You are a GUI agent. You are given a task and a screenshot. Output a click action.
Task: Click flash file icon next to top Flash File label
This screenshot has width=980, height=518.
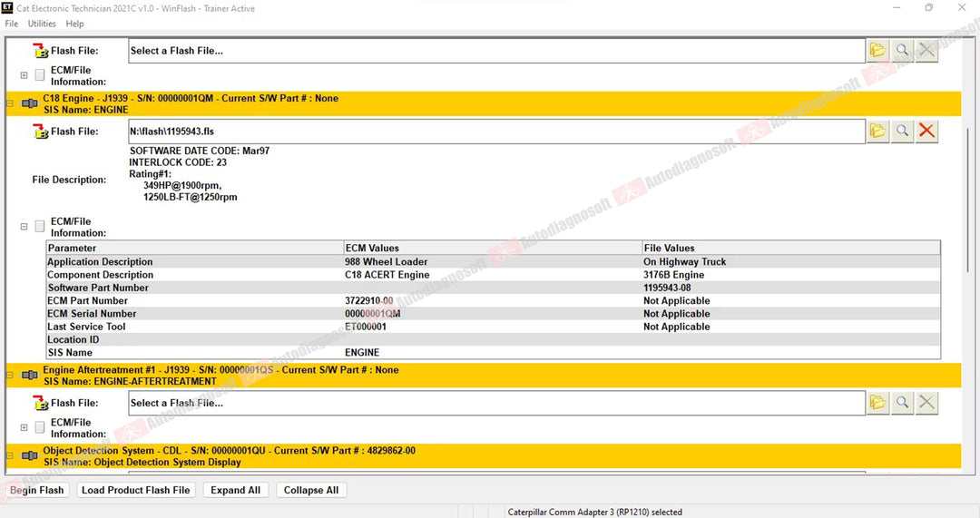point(40,51)
